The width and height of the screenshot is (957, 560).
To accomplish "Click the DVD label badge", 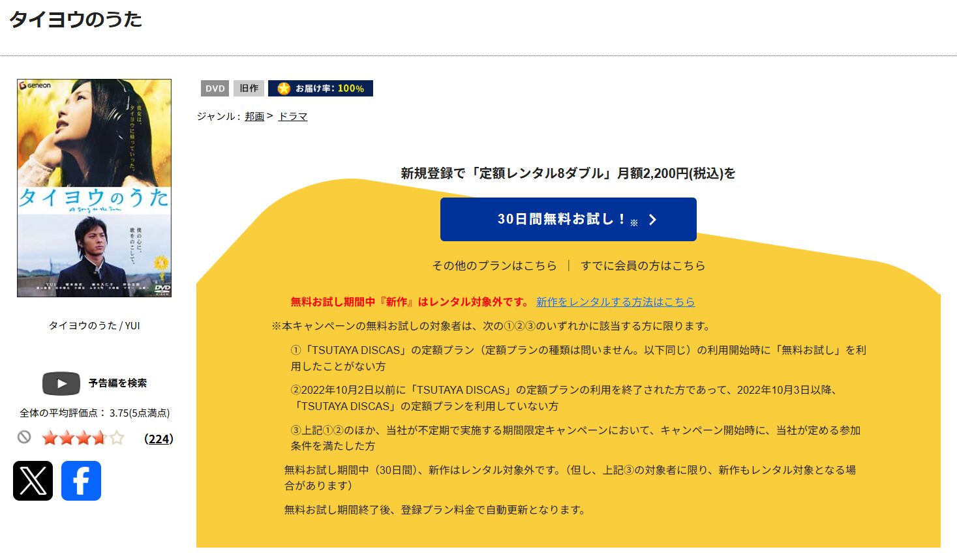I will 215,88.
